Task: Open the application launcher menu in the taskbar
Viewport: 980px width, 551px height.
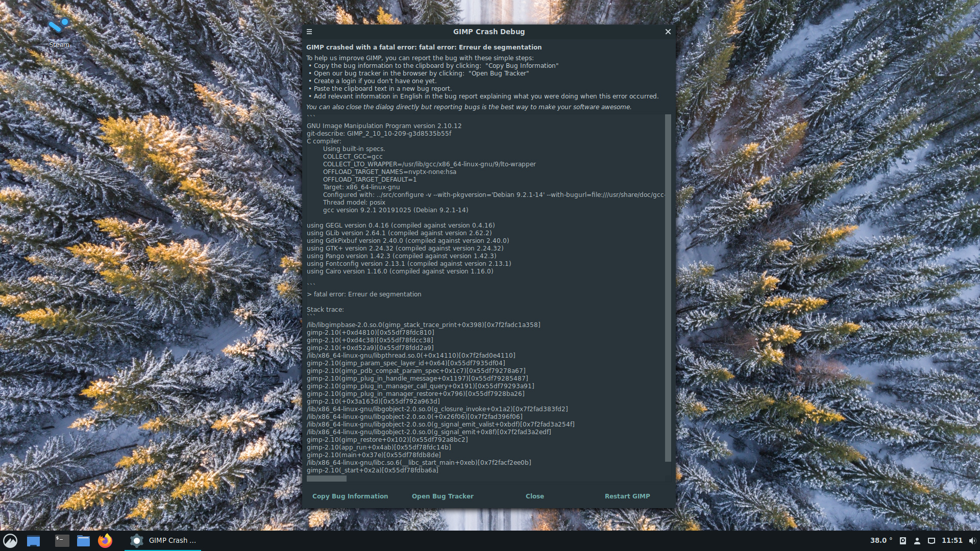Action: click(10, 540)
